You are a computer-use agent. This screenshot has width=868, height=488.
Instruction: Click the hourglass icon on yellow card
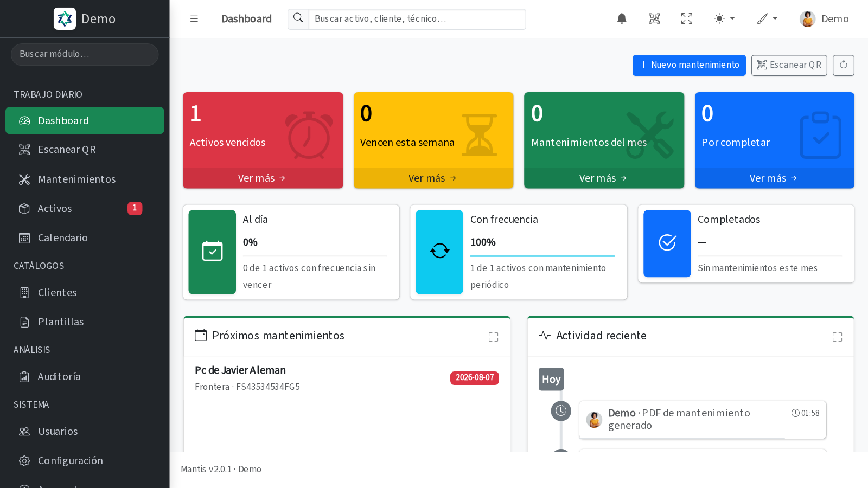click(480, 135)
